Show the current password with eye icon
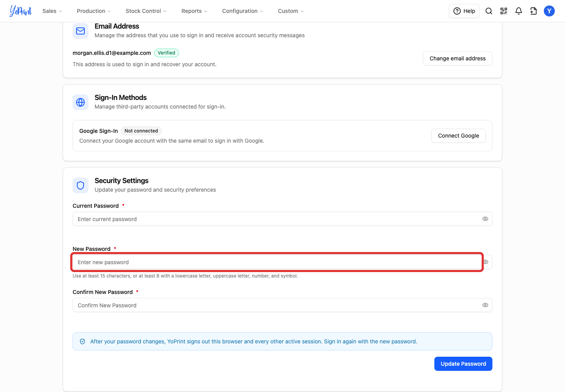 pos(485,219)
